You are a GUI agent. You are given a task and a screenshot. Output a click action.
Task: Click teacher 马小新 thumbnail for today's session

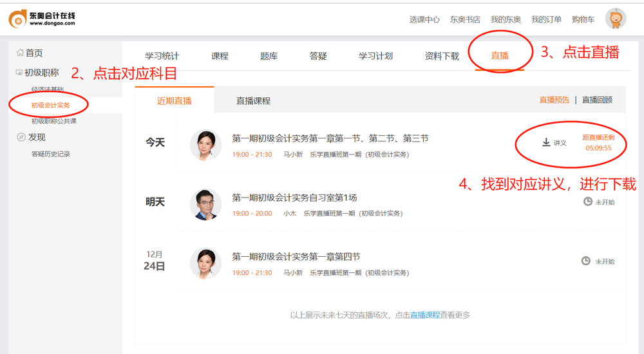click(x=205, y=145)
